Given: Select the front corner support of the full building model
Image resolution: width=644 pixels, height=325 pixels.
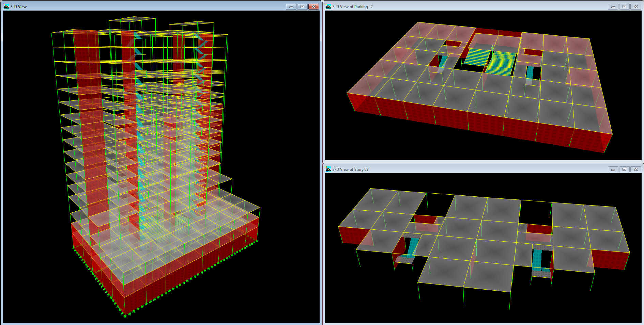Looking at the screenshot, I should 125,316.
